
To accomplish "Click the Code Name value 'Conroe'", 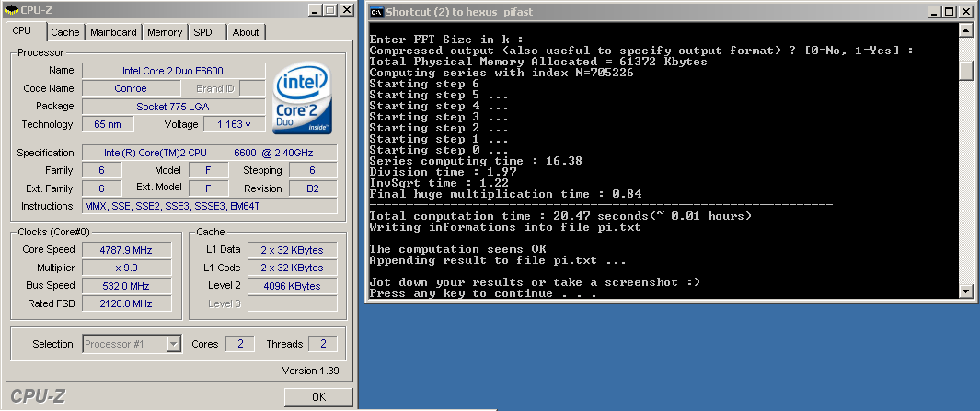I will click(131, 88).
